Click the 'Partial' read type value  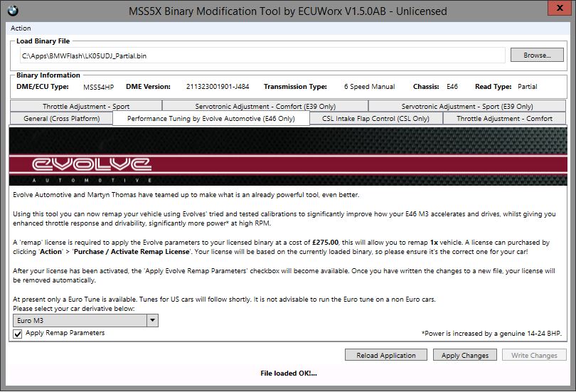[527, 87]
